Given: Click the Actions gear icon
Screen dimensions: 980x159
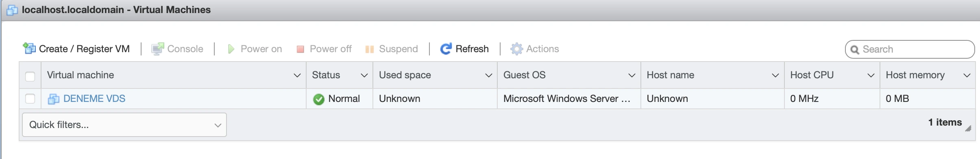Looking at the screenshot, I should (x=516, y=49).
